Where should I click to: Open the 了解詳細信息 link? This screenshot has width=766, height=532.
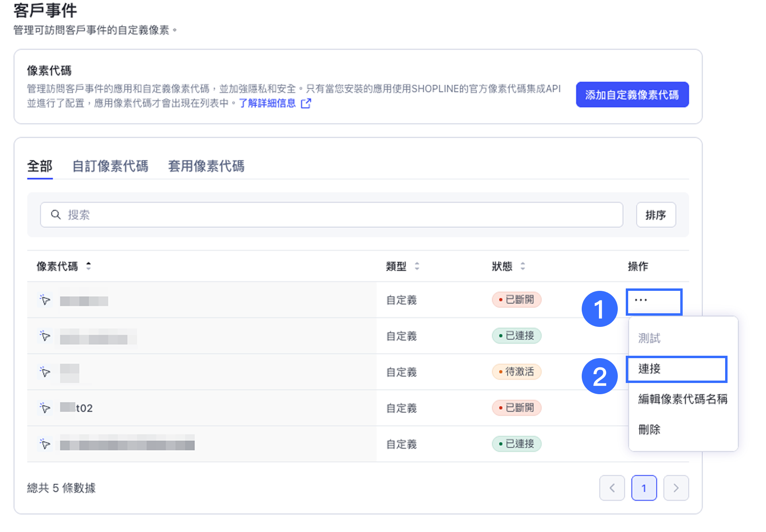(x=267, y=103)
